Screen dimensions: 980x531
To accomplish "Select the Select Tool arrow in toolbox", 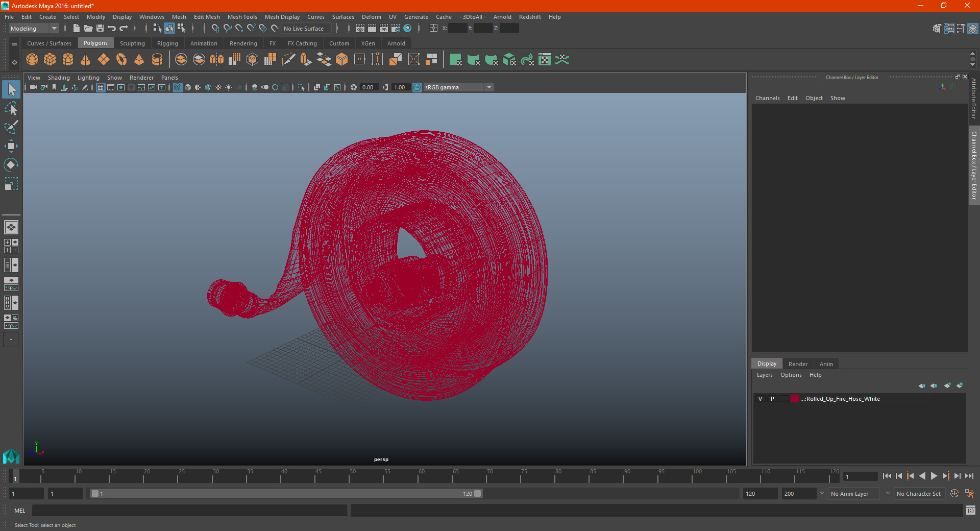I will point(11,90).
